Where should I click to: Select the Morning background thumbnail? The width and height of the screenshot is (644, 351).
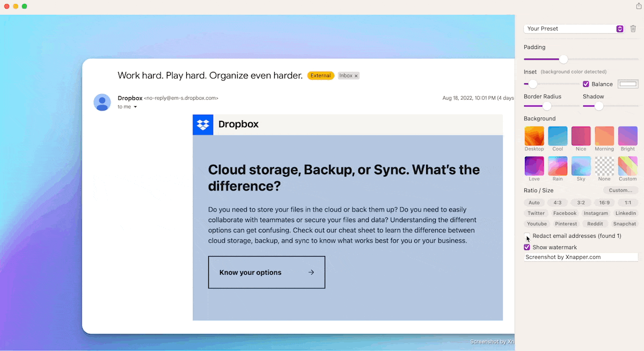pos(604,136)
